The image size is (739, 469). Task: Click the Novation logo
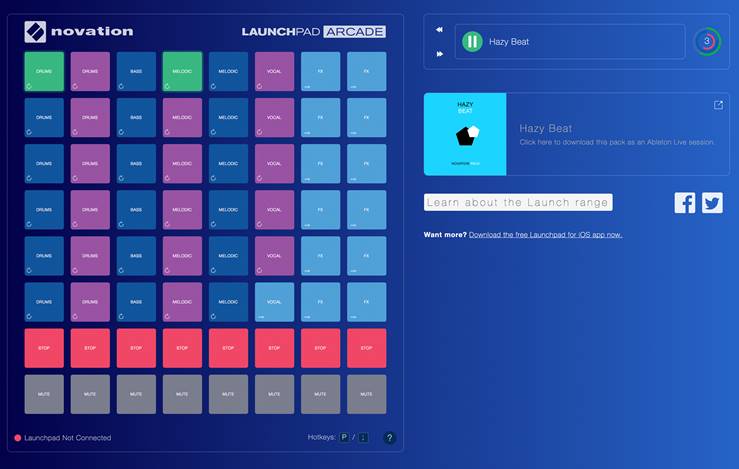pyautogui.click(x=79, y=32)
